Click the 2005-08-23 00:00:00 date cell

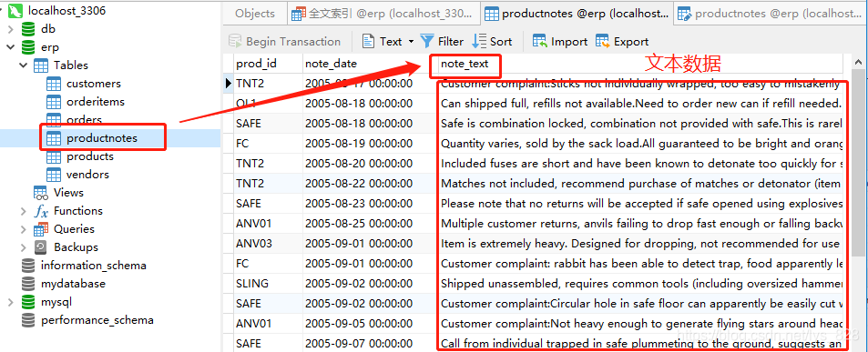[x=371, y=204]
